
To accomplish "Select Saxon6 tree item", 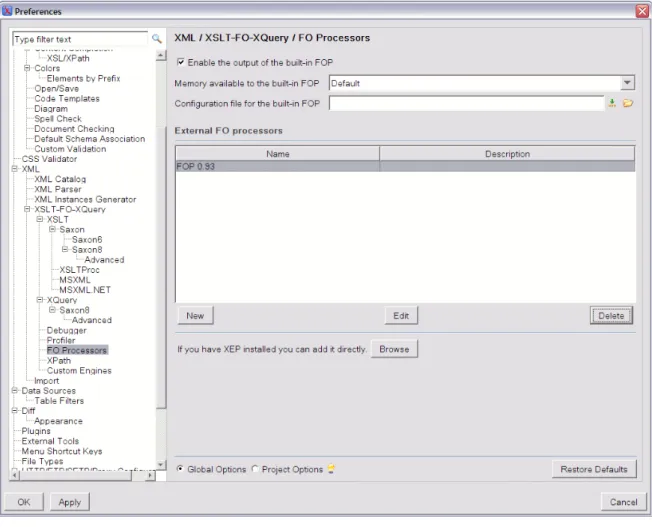I will coord(87,240).
